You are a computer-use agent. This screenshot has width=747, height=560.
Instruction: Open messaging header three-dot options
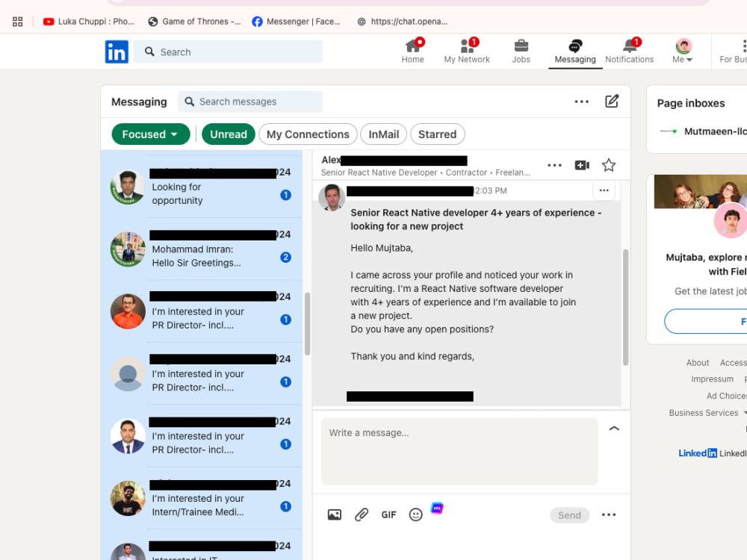point(582,102)
